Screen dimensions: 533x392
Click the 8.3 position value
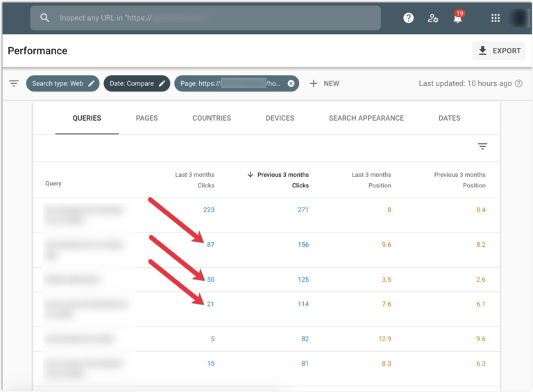387,364
